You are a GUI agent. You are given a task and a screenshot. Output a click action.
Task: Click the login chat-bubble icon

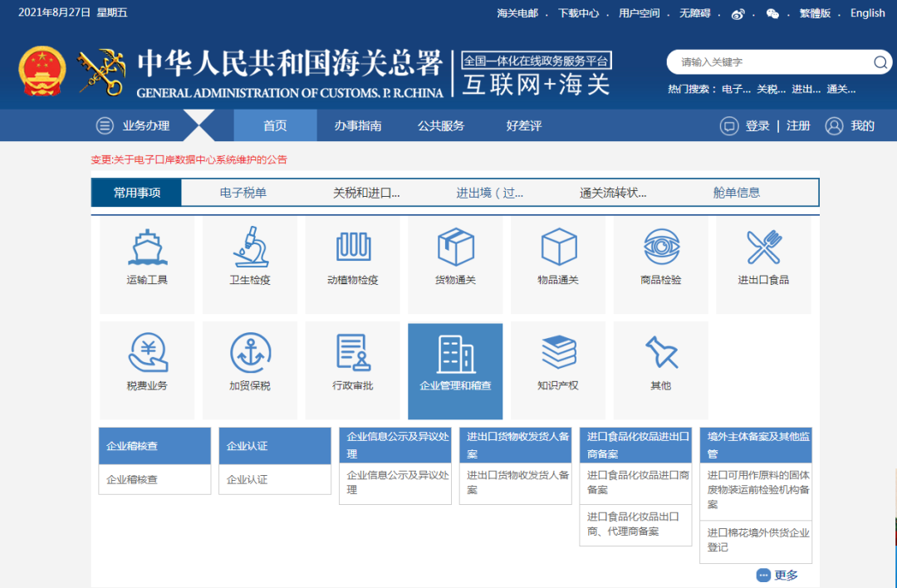(729, 125)
